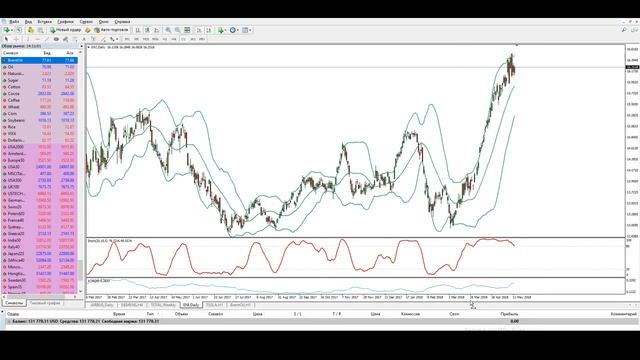Select the trendline drawing tool

(x=47, y=39)
